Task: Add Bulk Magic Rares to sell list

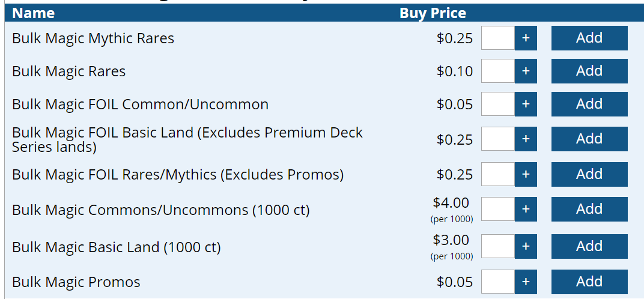Action: click(x=589, y=71)
